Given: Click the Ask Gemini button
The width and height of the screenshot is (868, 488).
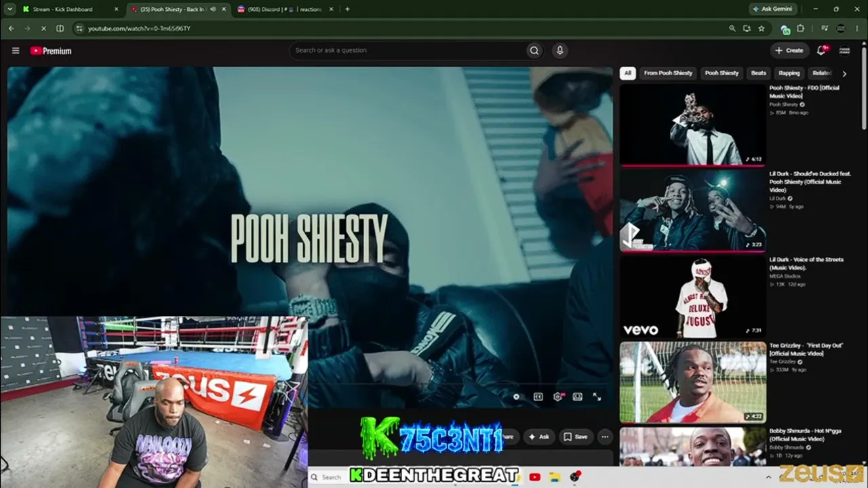Looking at the screenshot, I should coord(772,9).
